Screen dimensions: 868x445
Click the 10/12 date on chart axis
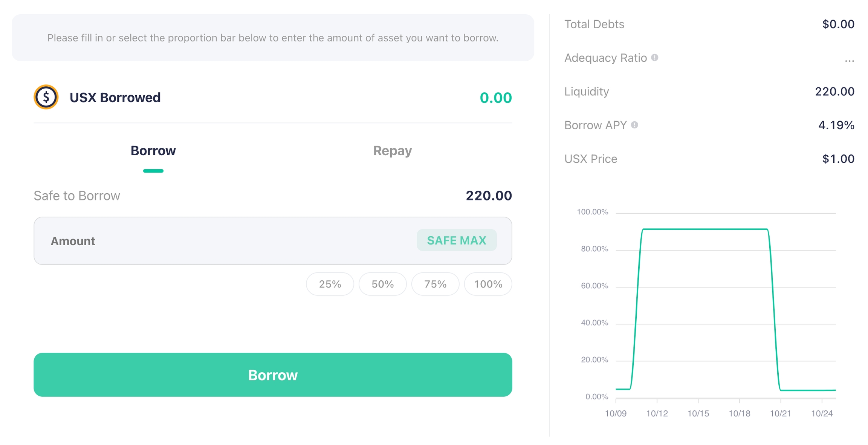657,414
